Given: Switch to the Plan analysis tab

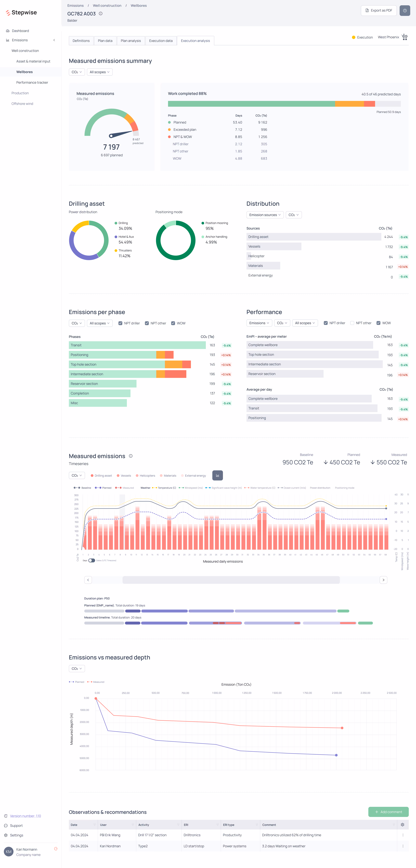Looking at the screenshot, I should click(x=131, y=41).
